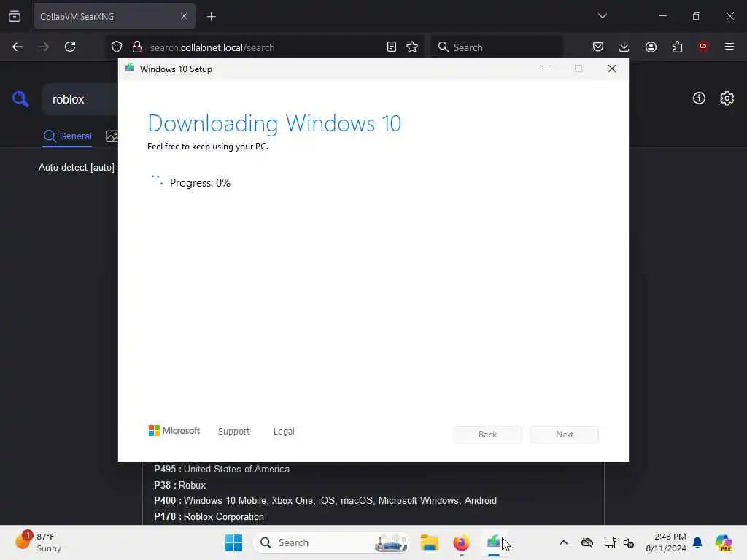
Task: Select the Images search tab icon
Action: (x=112, y=136)
